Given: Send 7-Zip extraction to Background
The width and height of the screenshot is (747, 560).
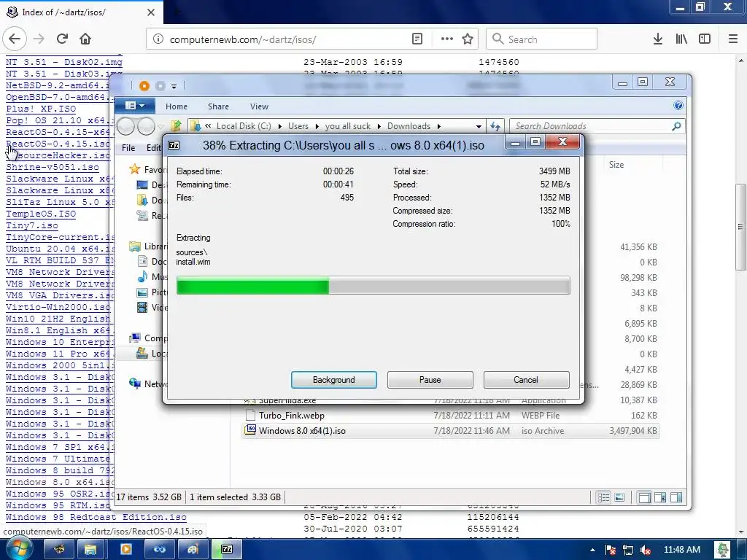Looking at the screenshot, I should pos(334,379).
